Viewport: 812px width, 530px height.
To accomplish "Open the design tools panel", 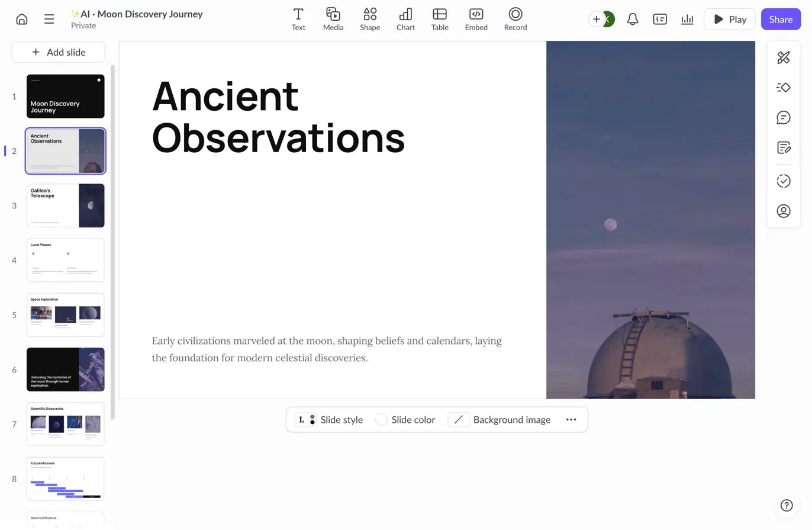I will pos(784,57).
